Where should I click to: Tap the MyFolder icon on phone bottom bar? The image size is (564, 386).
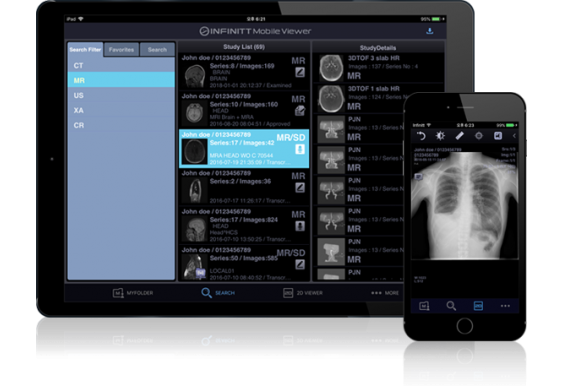(x=424, y=306)
